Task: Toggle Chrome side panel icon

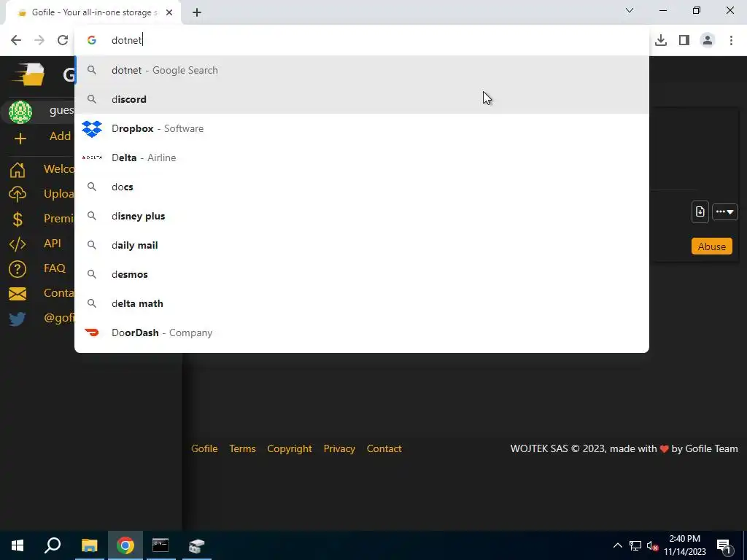Action: [684, 40]
